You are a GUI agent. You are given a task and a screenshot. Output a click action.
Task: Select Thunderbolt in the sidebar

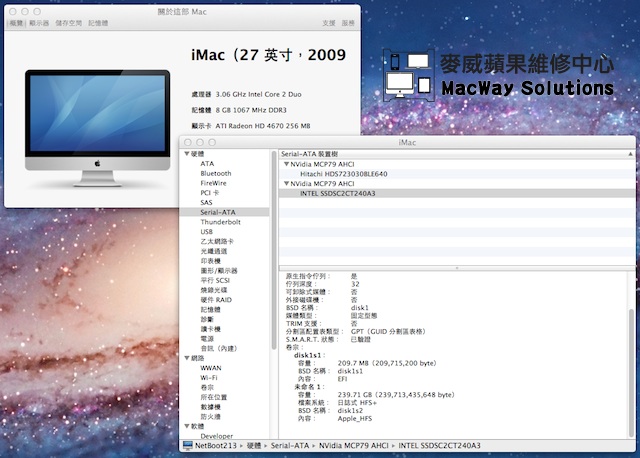coord(220,222)
